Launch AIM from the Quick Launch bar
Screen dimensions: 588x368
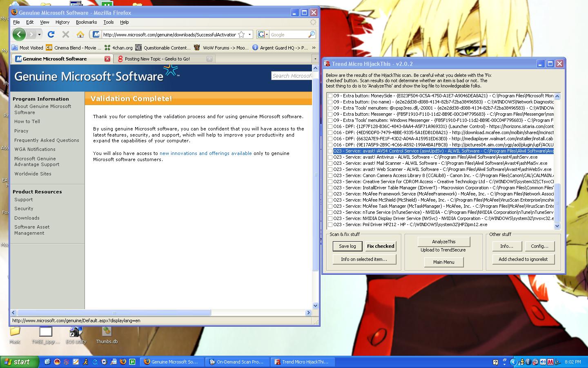[x=85, y=362]
